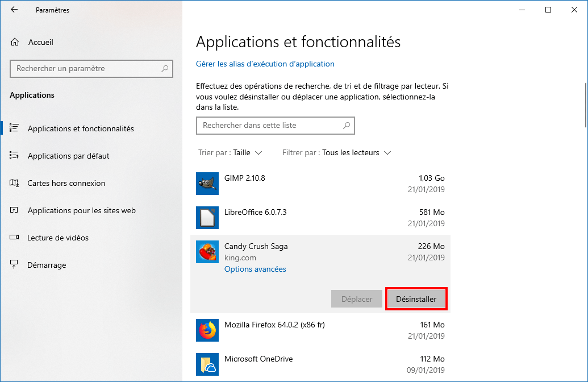Click the Microsoft OneDrive app icon
Viewport: 588px width, 382px height.
point(207,364)
